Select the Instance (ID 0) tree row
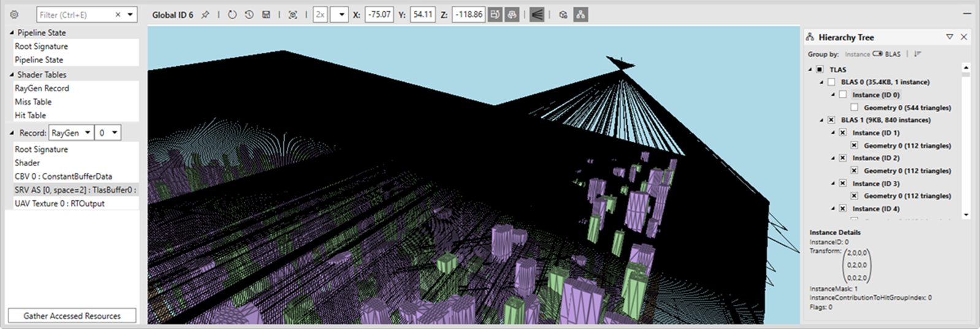 click(x=876, y=95)
